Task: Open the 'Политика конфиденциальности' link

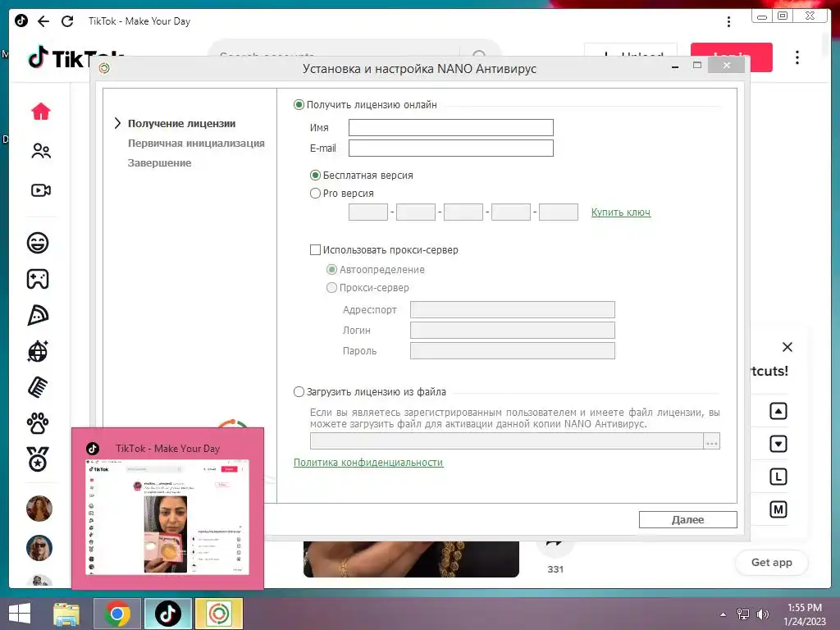Action: tap(368, 463)
